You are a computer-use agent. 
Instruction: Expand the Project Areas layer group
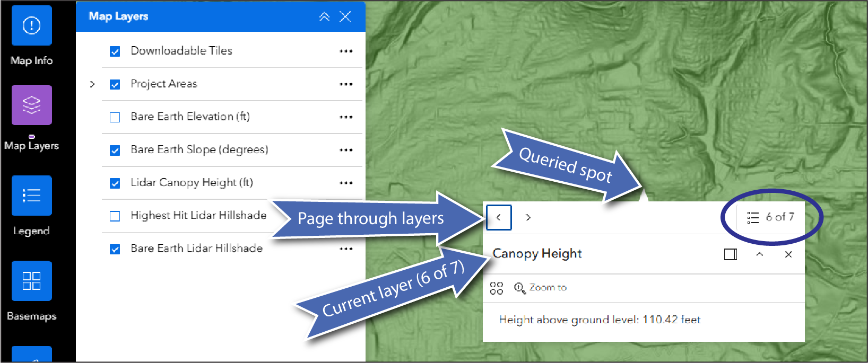92,84
